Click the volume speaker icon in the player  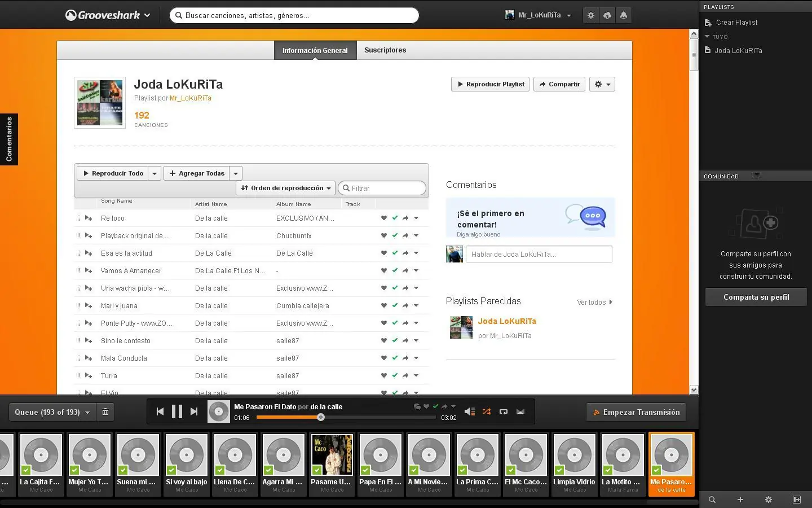[469, 411]
